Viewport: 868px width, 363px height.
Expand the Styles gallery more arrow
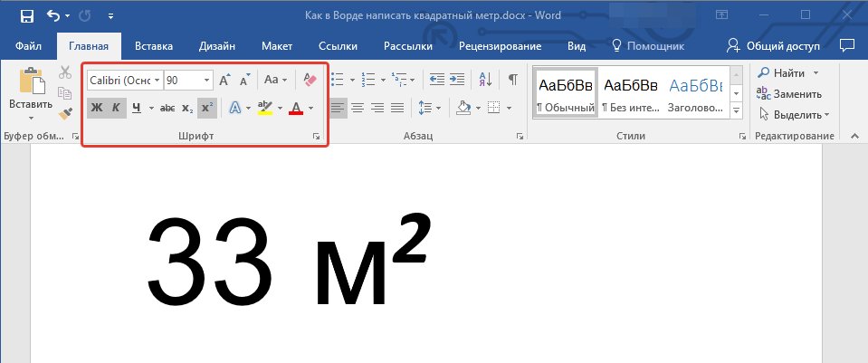(x=736, y=111)
